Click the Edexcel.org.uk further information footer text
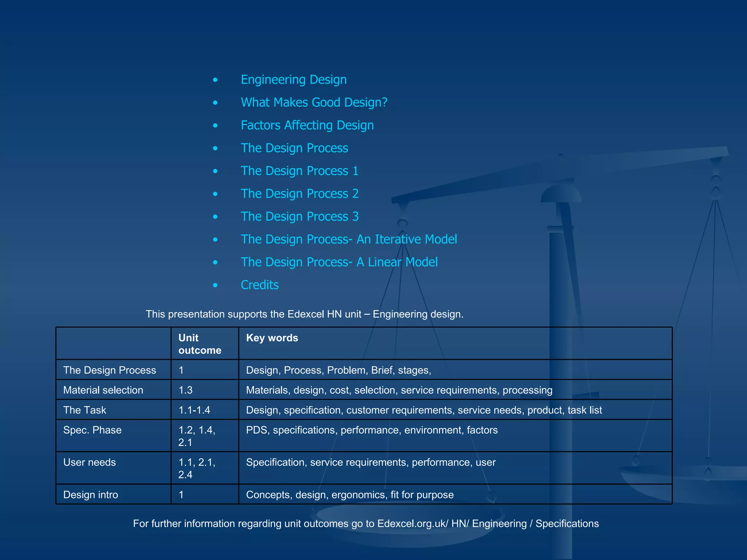Screen dimensions: 747x560 tap(365, 524)
